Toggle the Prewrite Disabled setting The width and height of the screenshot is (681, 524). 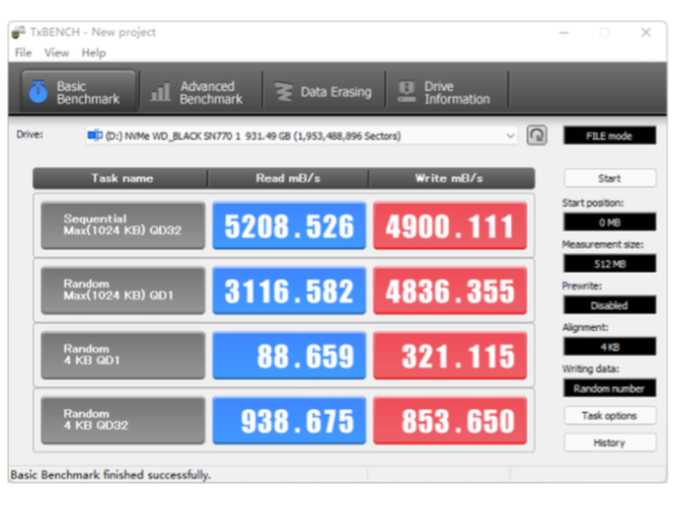point(610,305)
